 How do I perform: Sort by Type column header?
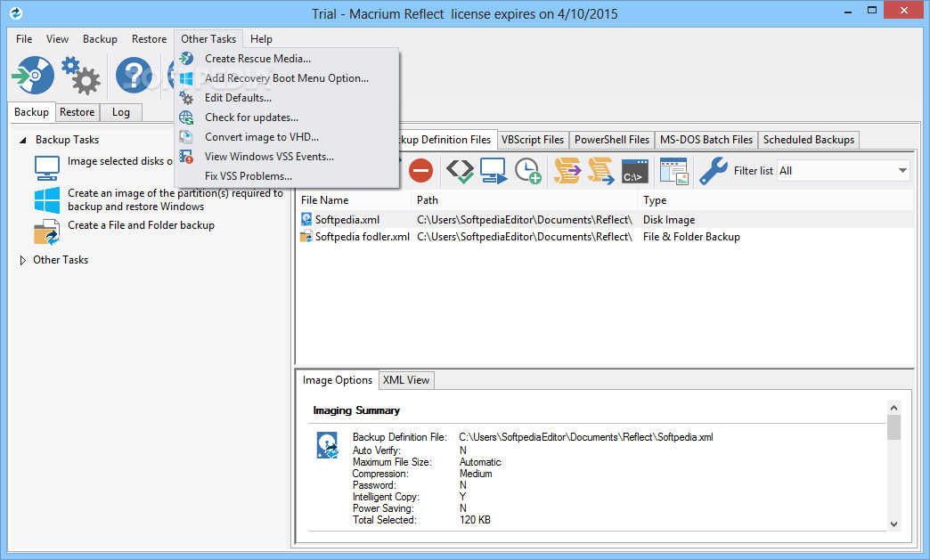[x=776, y=200]
